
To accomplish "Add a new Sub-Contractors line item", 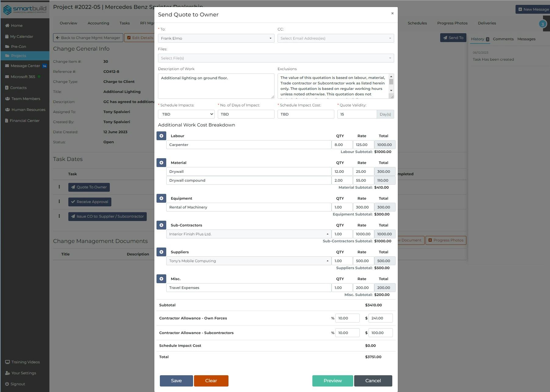I will (161, 225).
